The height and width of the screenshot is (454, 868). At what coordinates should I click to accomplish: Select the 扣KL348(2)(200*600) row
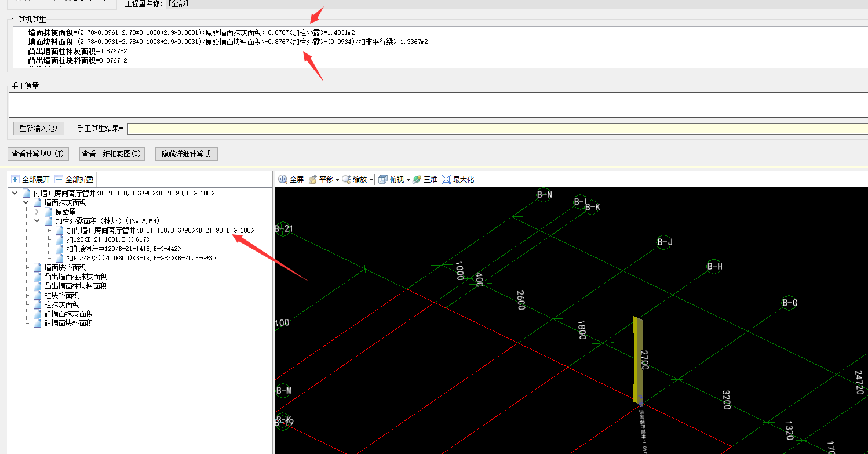[x=141, y=258]
